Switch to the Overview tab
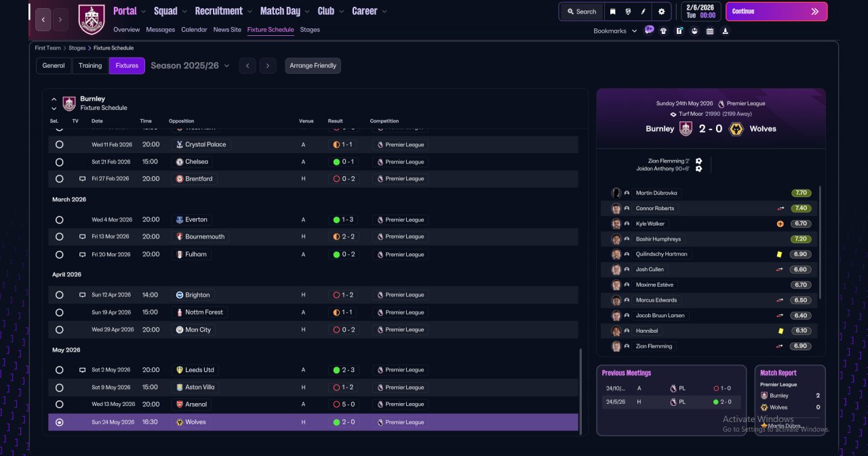 coord(127,30)
